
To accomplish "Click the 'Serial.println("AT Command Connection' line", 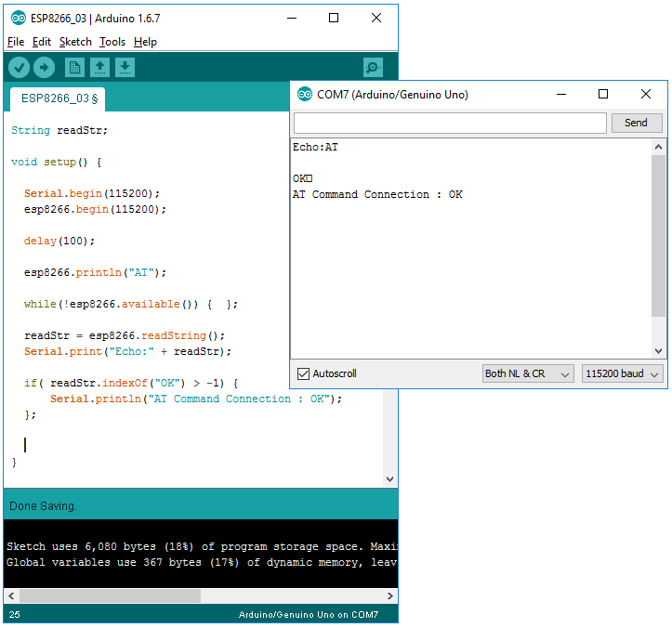I will [x=196, y=399].
